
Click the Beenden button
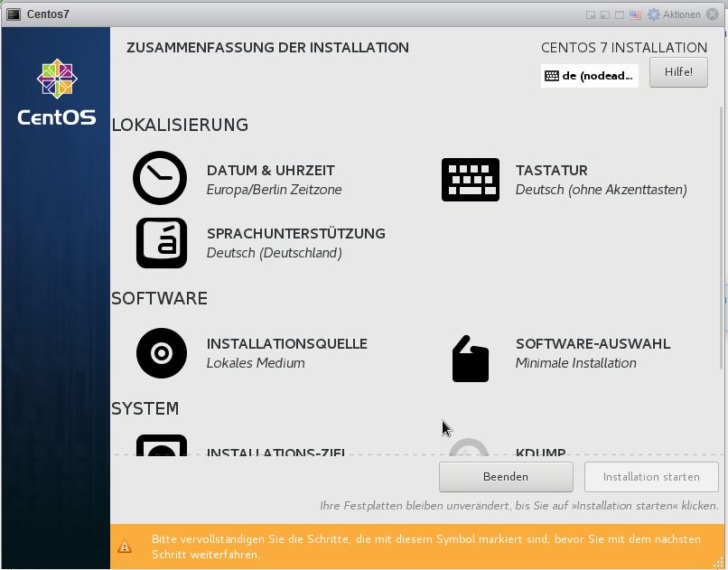[506, 477]
